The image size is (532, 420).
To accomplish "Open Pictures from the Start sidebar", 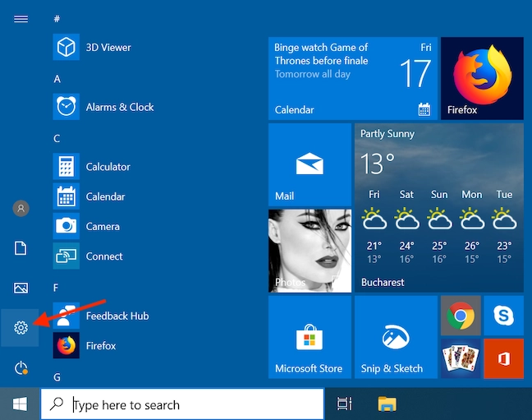I will click(21, 288).
